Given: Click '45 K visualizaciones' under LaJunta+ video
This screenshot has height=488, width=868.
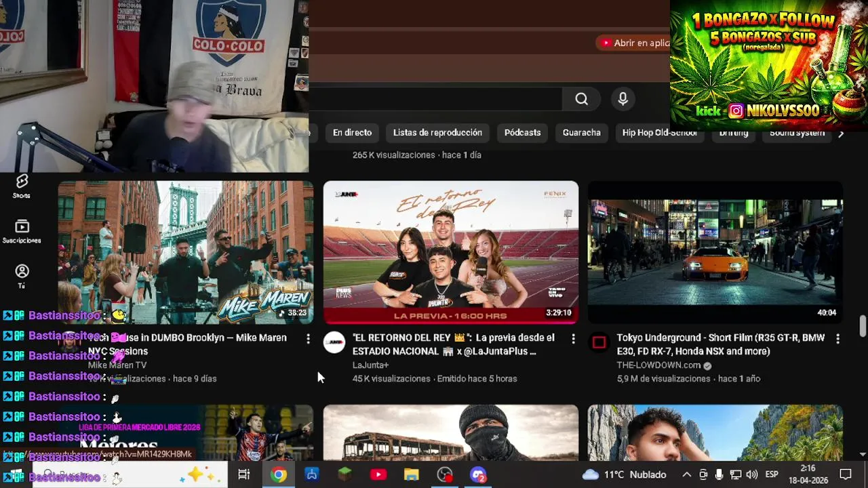Looking at the screenshot, I should click(391, 379).
